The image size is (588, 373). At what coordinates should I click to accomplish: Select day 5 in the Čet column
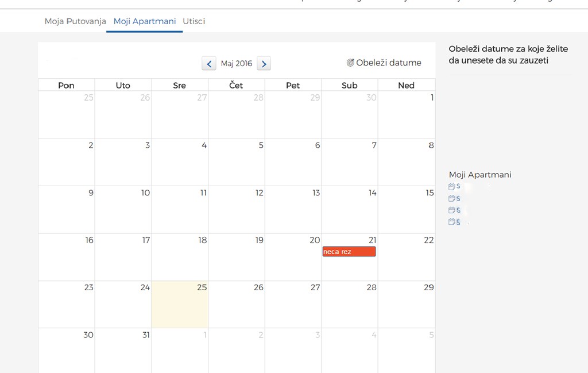pos(236,162)
